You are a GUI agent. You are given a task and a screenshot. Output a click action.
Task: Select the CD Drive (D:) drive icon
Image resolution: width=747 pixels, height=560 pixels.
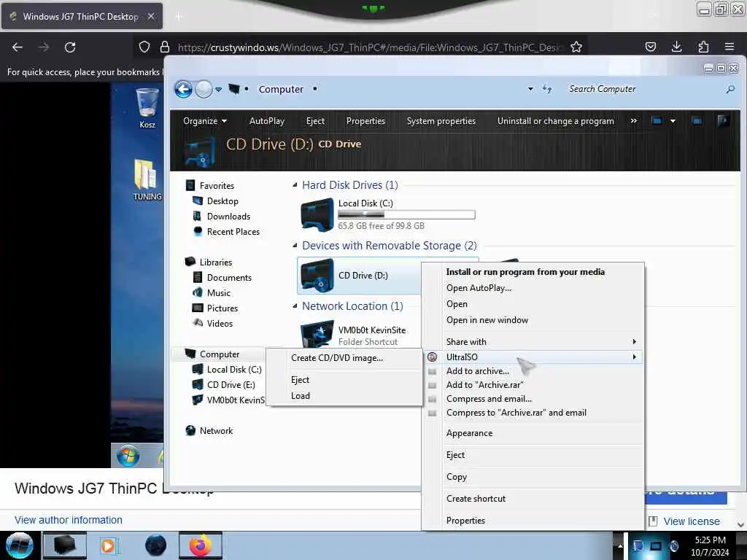317,275
